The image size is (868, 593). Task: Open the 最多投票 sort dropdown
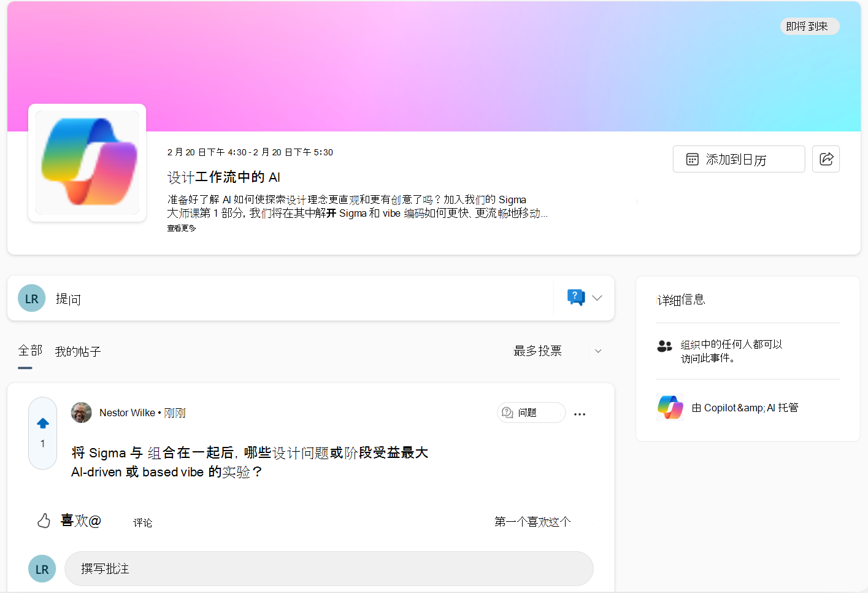point(558,351)
